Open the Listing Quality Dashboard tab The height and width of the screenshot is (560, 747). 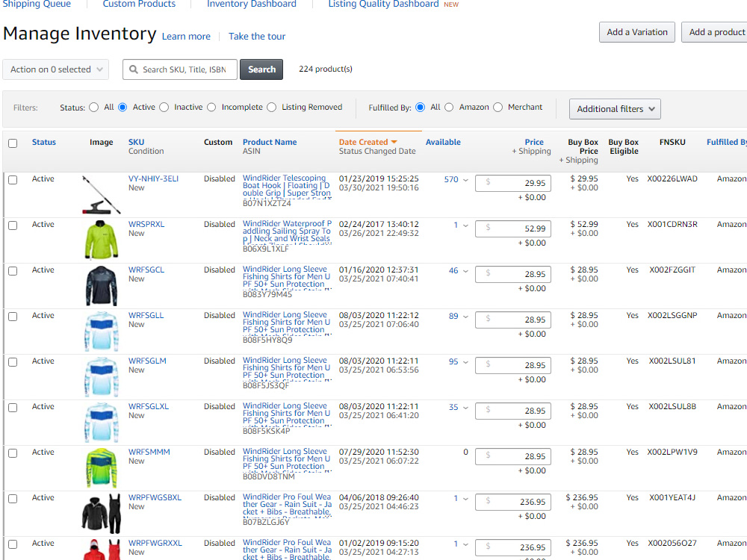383,4
